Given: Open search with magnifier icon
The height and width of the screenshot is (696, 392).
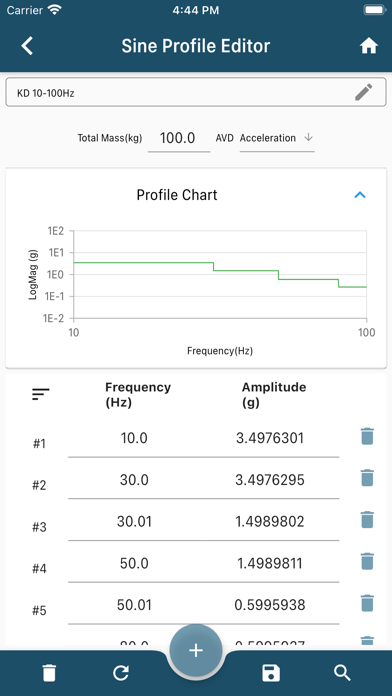Looking at the screenshot, I should pyautogui.click(x=342, y=673).
